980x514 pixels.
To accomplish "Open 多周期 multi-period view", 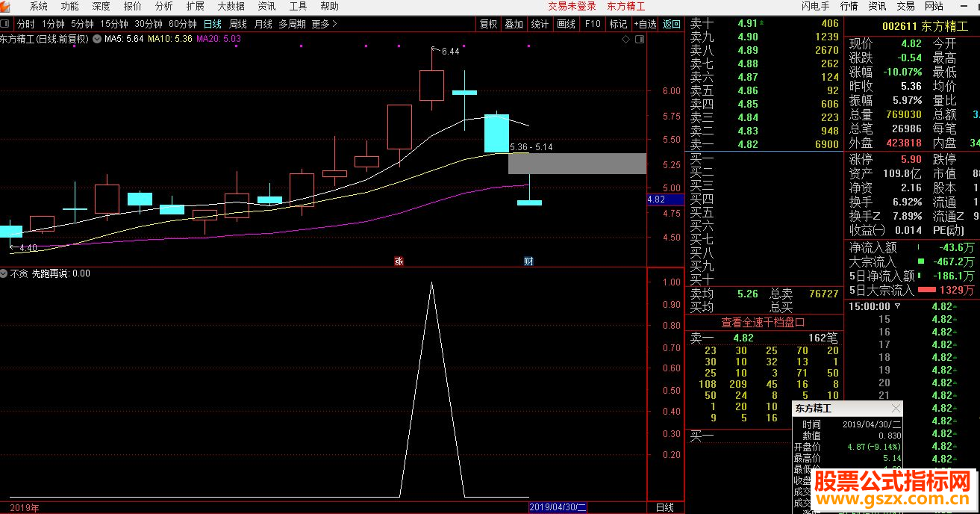I will (x=293, y=24).
